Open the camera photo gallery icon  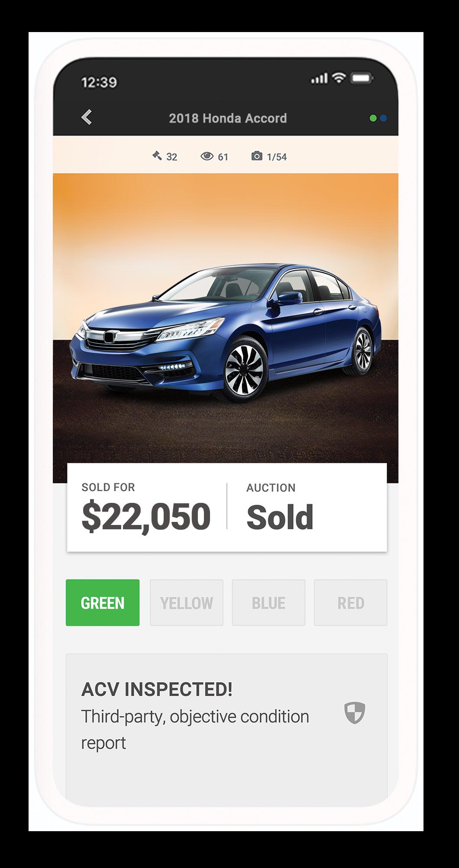257,156
